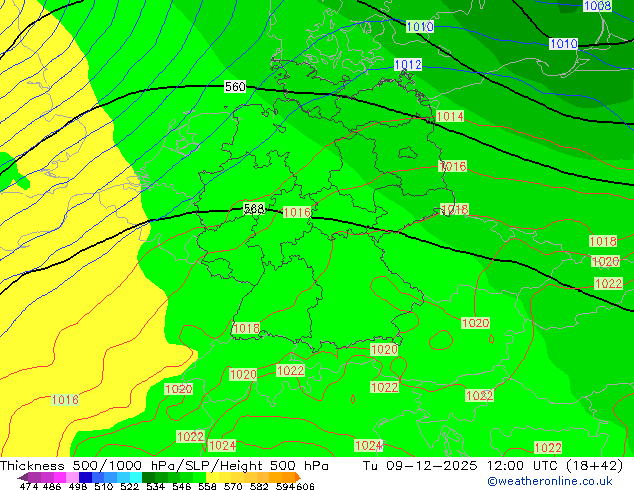This screenshot has height=490, width=634.
Task: Click the 570 legend value
Action: 233,486
